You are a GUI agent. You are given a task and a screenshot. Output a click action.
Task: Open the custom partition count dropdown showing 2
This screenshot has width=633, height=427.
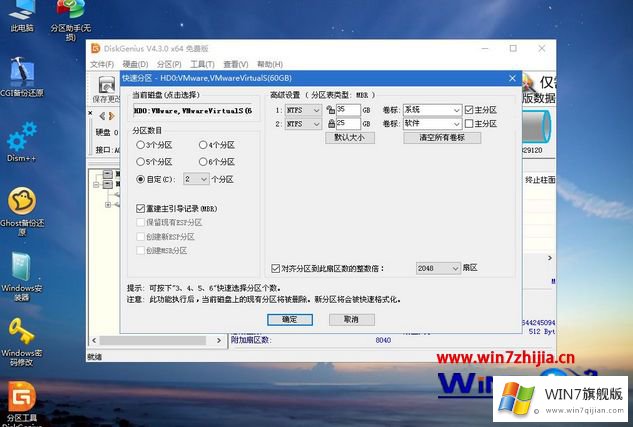click(196, 179)
